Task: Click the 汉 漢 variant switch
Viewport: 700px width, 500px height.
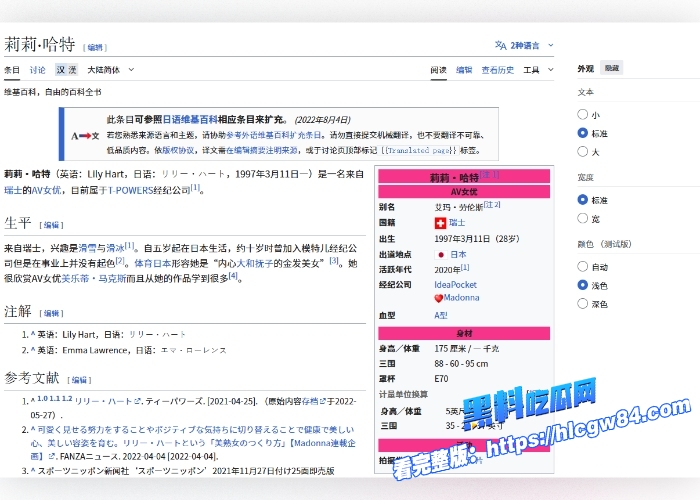Action: (67, 70)
